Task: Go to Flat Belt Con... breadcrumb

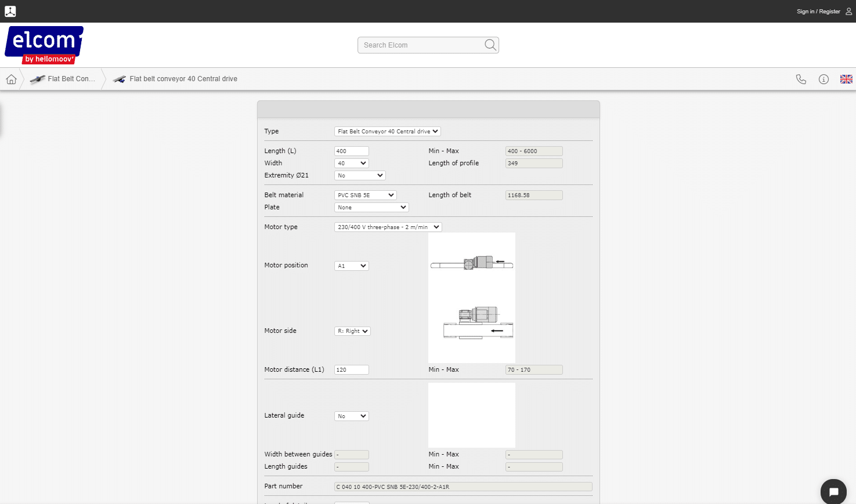Action: click(63, 79)
